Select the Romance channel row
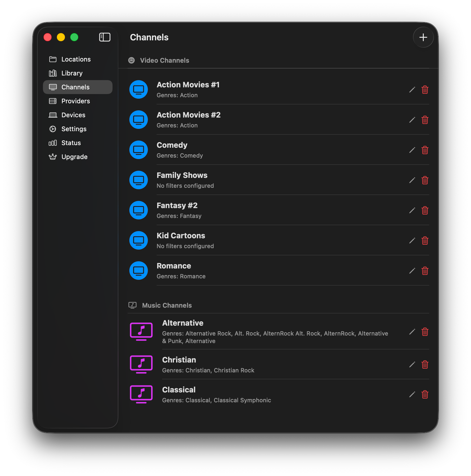 click(x=261, y=271)
